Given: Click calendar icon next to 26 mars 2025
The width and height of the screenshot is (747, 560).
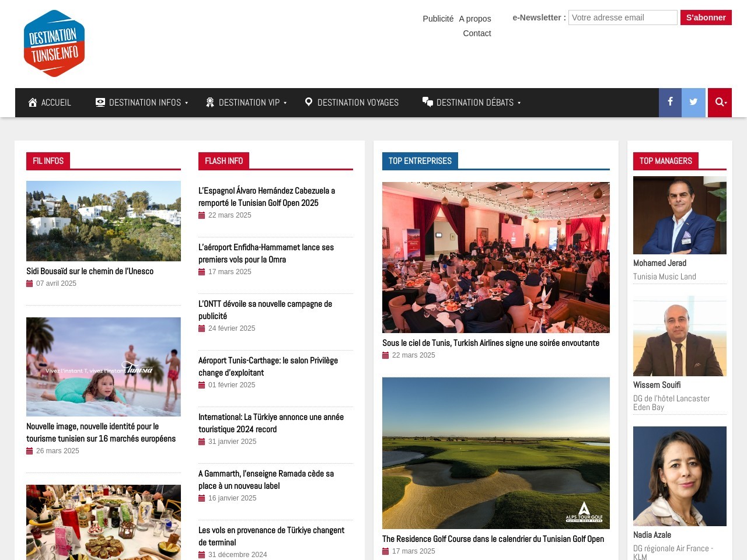Looking at the screenshot, I should pyautogui.click(x=30, y=451).
